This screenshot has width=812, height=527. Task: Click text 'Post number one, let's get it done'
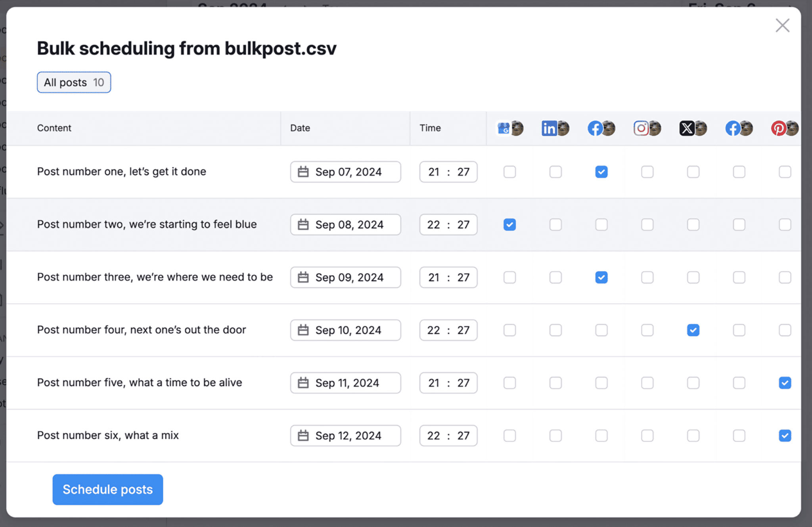click(x=122, y=172)
